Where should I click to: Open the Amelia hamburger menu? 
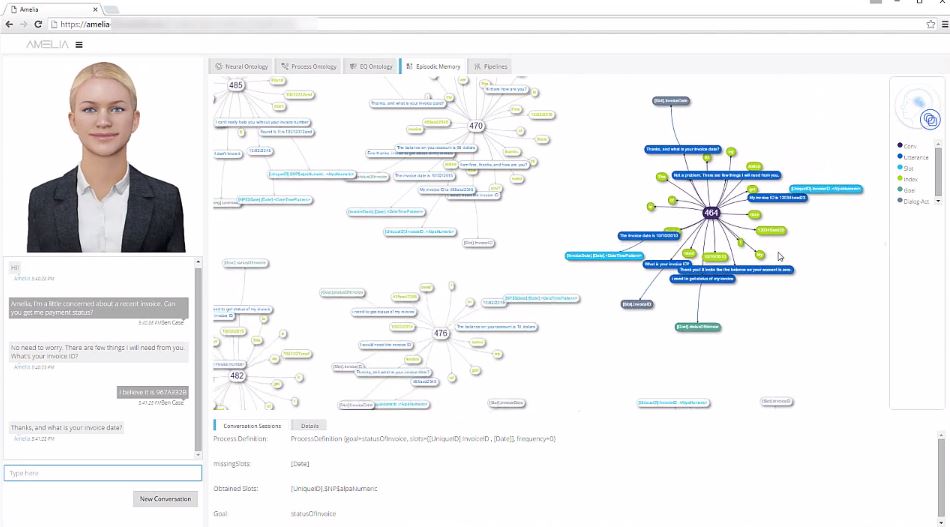click(x=79, y=44)
